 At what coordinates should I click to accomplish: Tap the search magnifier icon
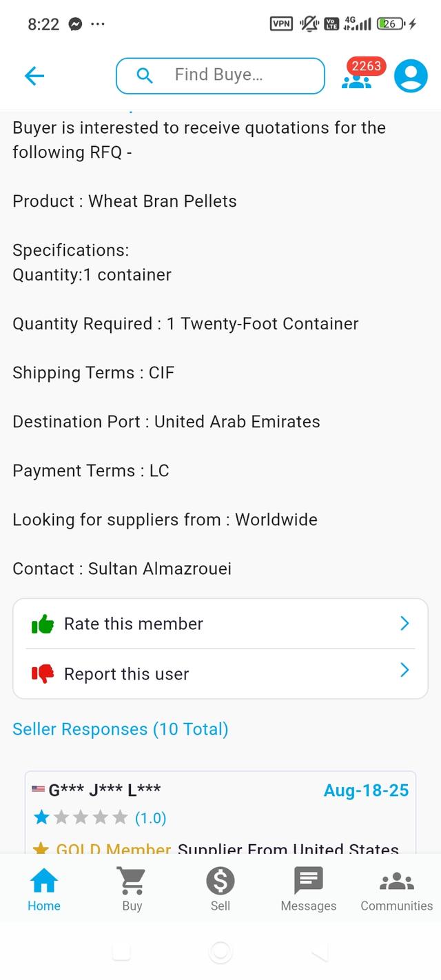(x=145, y=75)
